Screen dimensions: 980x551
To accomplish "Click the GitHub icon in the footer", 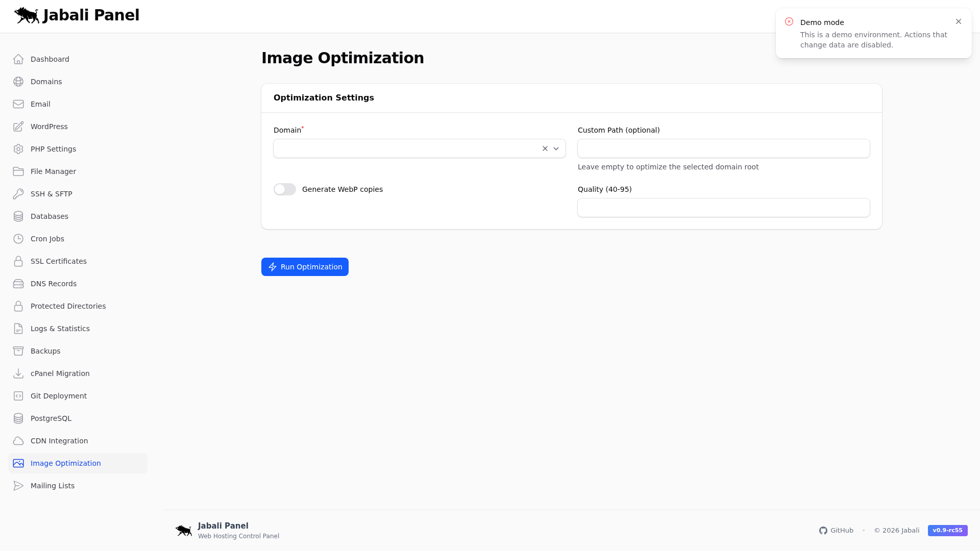I will (x=823, y=531).
